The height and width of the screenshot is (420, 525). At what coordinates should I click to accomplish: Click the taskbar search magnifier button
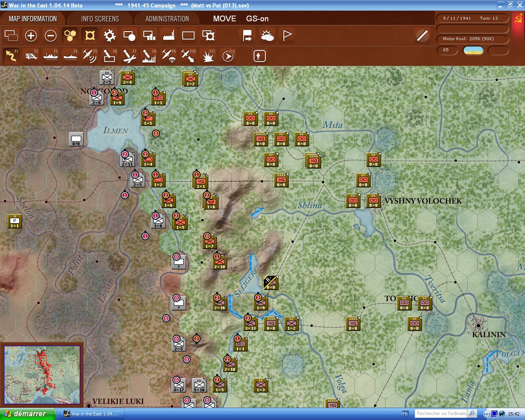point(472,413)
